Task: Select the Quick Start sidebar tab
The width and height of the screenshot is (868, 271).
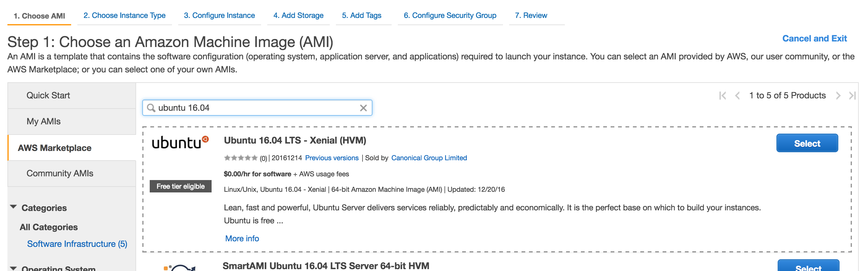Action: [x=72, y=96]
